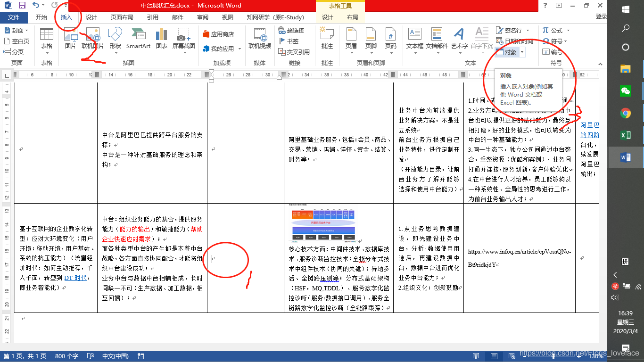Save the document from quick access toolbar
The image size is (644, 362).
pos(22,5)
